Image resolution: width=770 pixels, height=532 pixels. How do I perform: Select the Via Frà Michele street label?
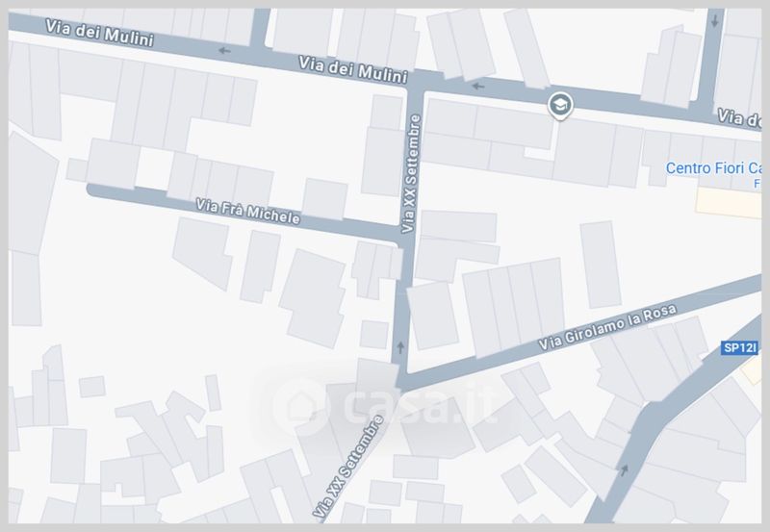click(248, 212)
